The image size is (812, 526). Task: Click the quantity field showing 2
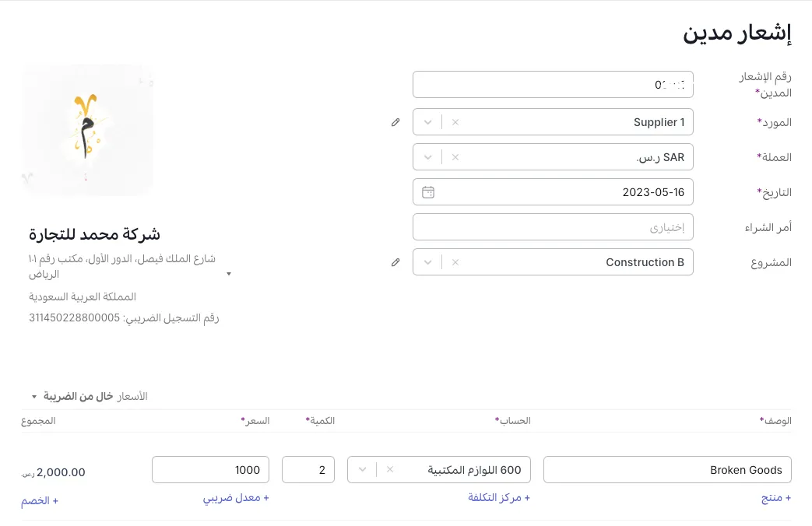(x=308, y=469)
